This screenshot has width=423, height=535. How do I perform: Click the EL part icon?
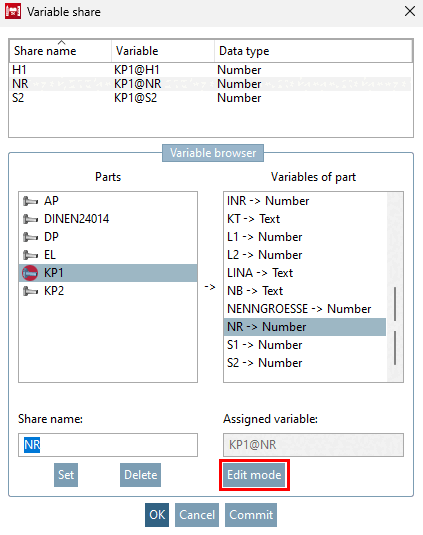(30, 255)
